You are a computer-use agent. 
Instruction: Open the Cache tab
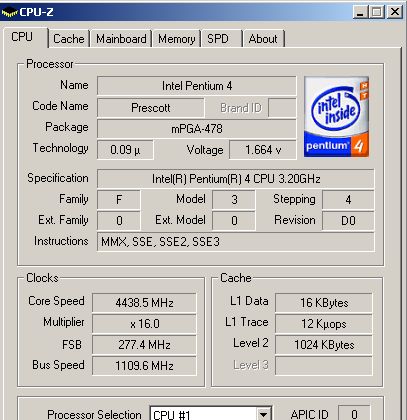(x=69, y=39)
